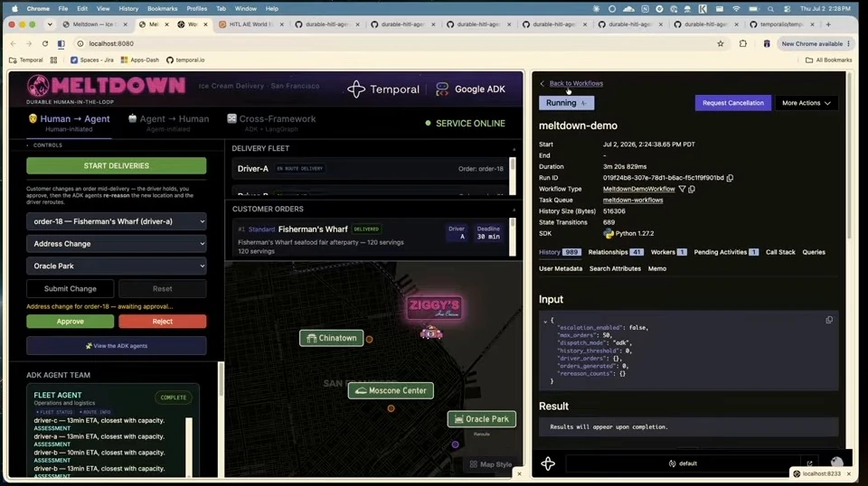Viewport: 868px width, 486px height.
Task: Click Request Cancellation
Action: [733, 103]
